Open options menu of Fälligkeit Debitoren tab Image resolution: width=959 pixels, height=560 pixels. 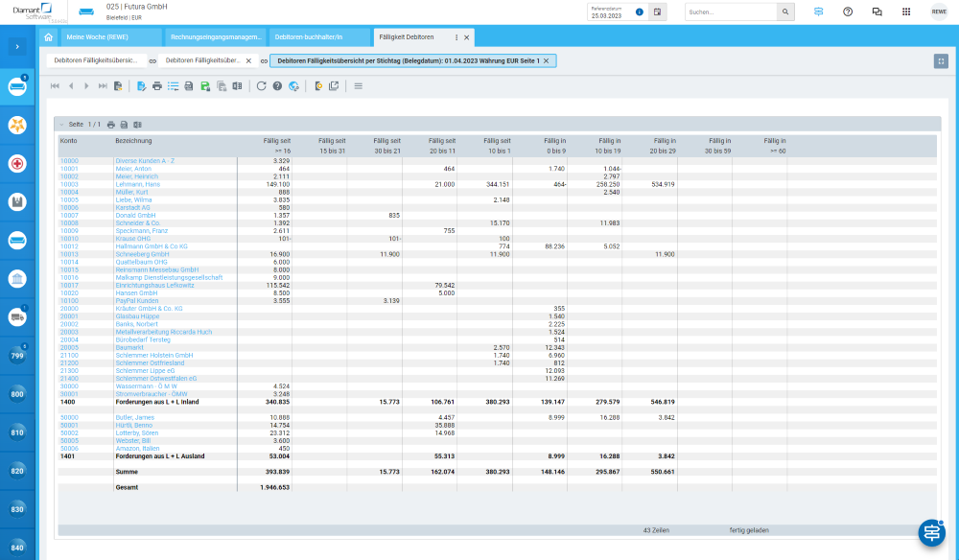click(456, 37)
